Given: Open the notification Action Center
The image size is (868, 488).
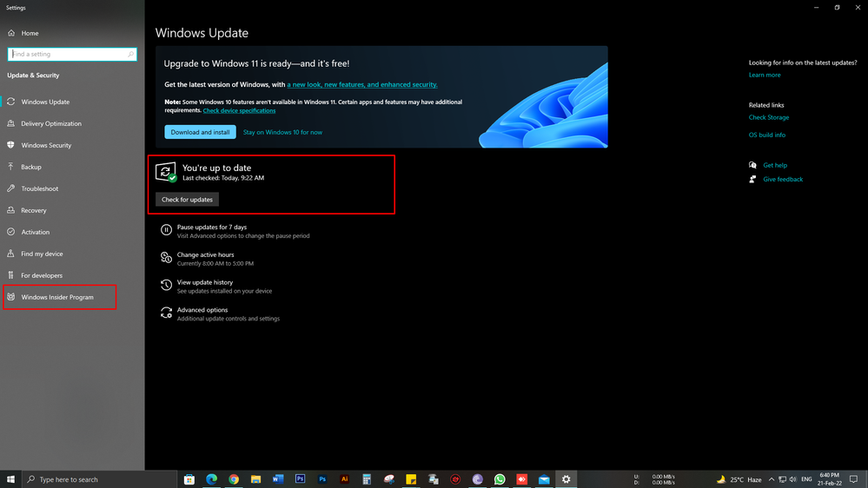Looking at the screenshot, I should tap(853, 479).
